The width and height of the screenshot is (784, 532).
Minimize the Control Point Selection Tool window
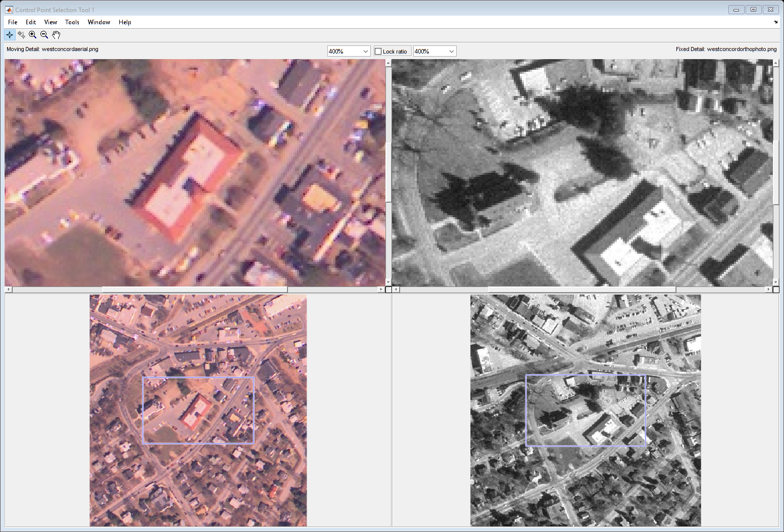coord(736,10)
